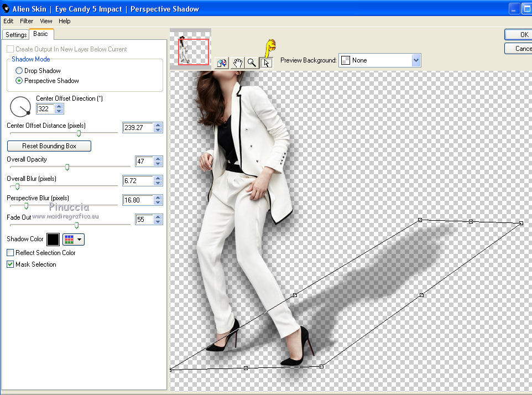This screenshot has width=532, height=395.
Task: Select the Zoom magnifier tool
Action: pos(252,63)
